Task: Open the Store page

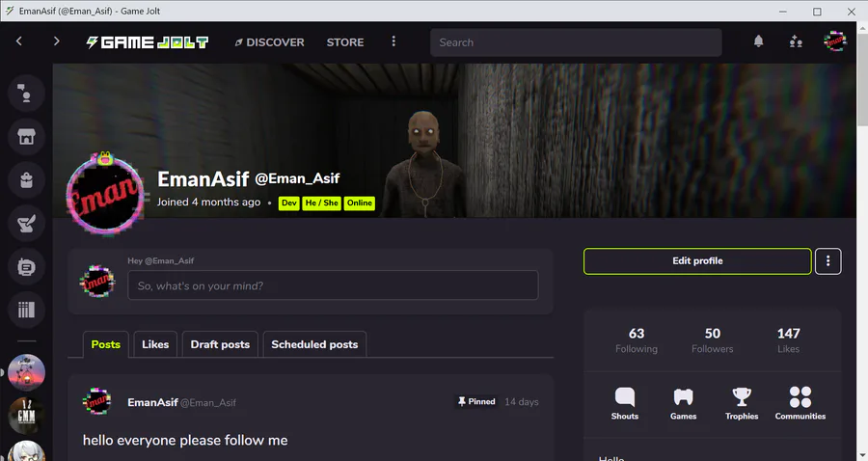Action: [345, 42]
